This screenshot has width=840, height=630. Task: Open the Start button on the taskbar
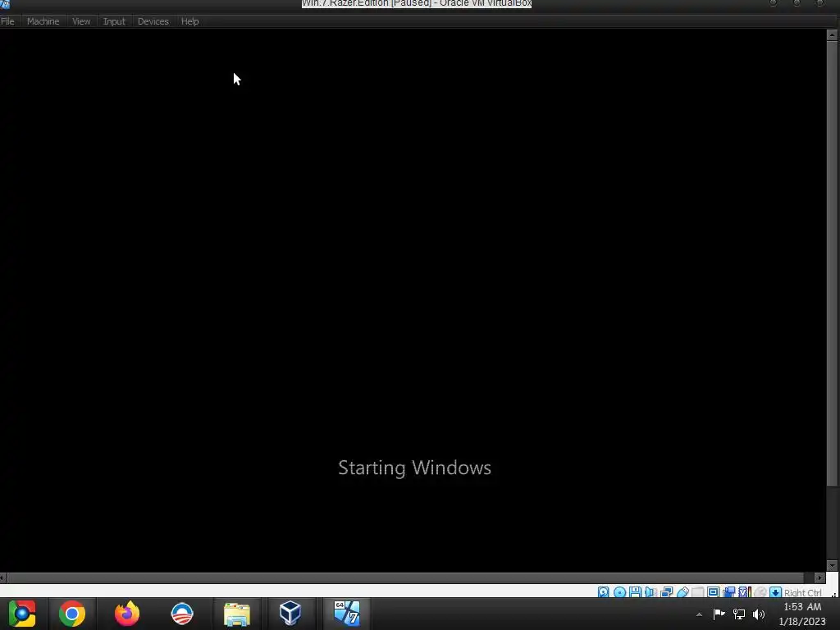coord(22,614)
